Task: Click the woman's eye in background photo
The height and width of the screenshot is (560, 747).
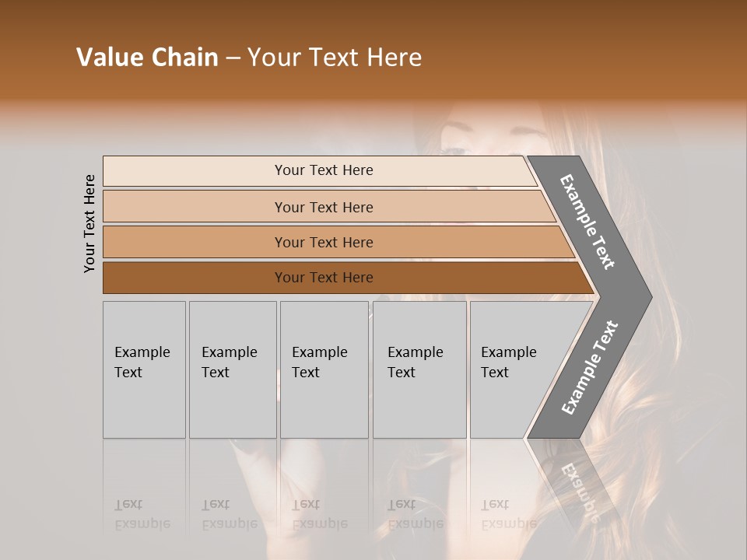Action: pyautogui.click(x=454, y=151)
